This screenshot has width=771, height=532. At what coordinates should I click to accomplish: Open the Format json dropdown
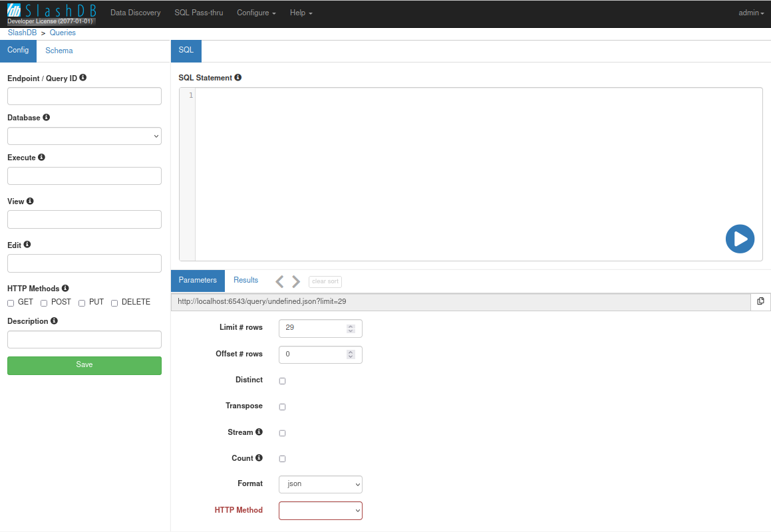coord(321,484)
